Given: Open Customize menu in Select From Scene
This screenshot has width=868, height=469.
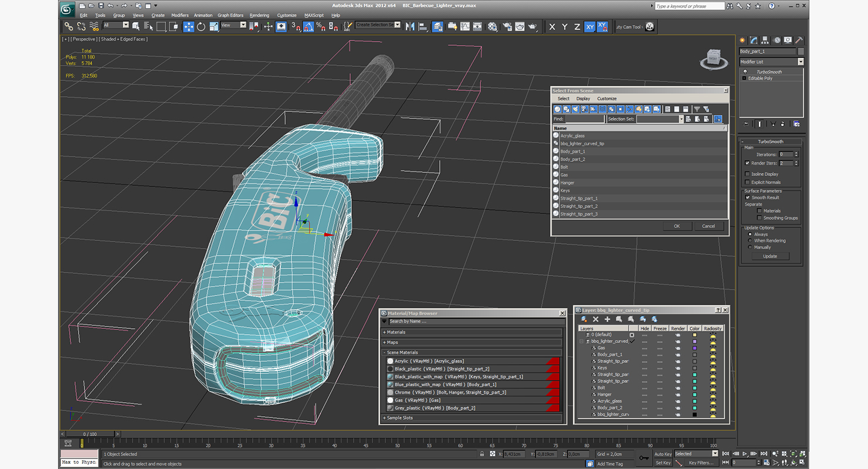Looking at the screenshot, I should pyautogui.click(x=607, y=98).
